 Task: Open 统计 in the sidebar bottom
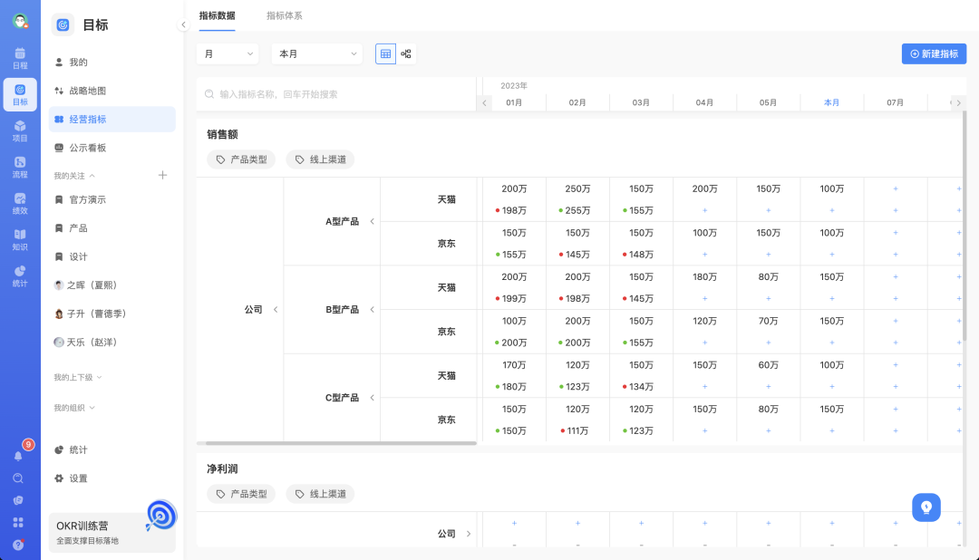coord(112,449)
